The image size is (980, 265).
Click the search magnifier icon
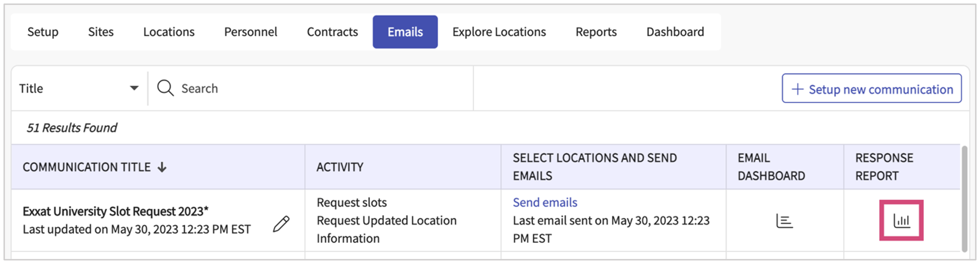pos(165,88)
